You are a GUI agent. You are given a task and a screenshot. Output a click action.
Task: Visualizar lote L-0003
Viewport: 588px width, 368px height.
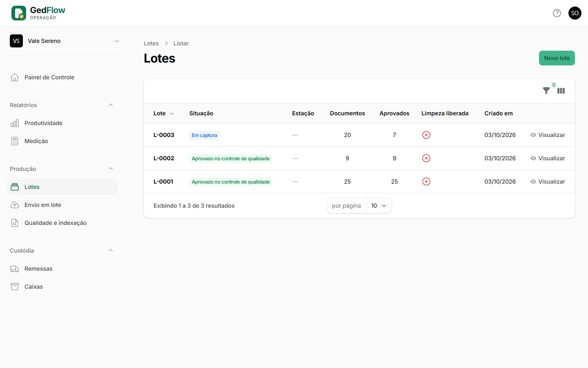[x=548, y=135]
